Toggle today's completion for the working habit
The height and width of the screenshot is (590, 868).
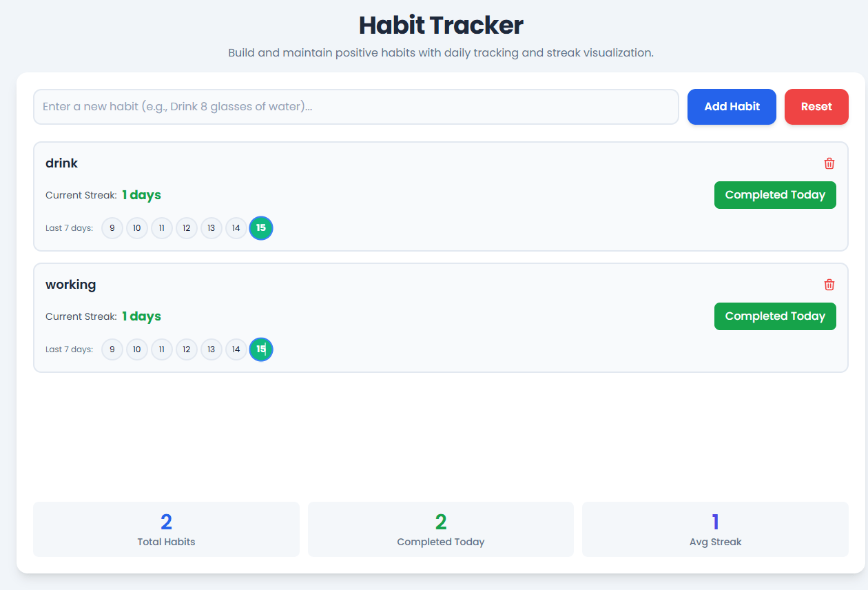(775, 316)
